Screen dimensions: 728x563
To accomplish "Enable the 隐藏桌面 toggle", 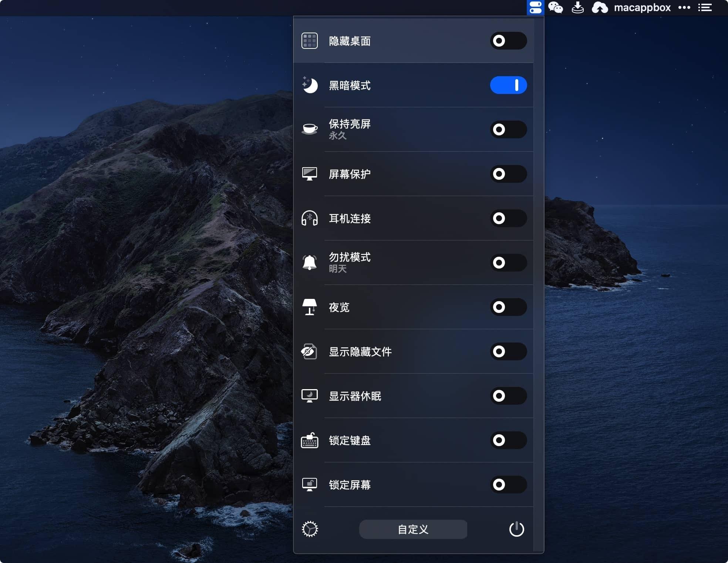I will (508, 41).
